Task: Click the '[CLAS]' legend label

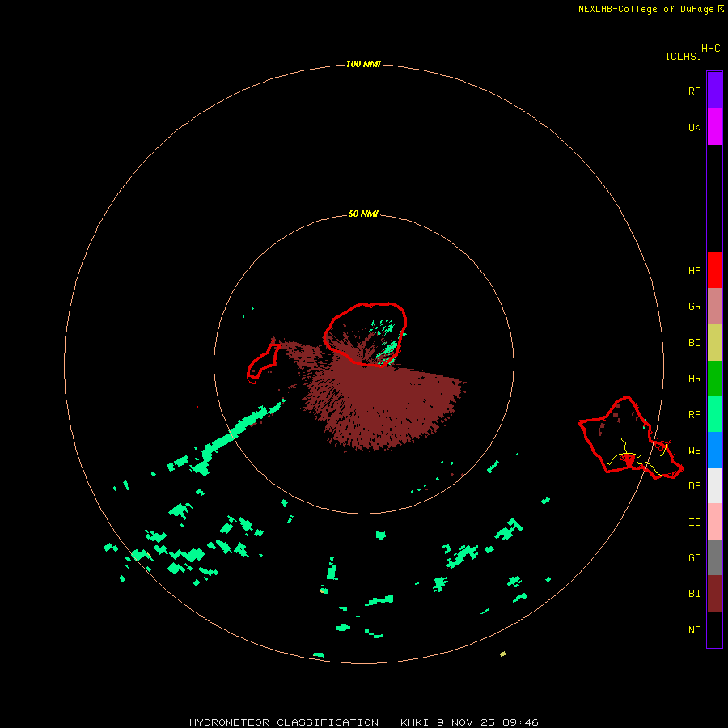Action: coord(684,56)
